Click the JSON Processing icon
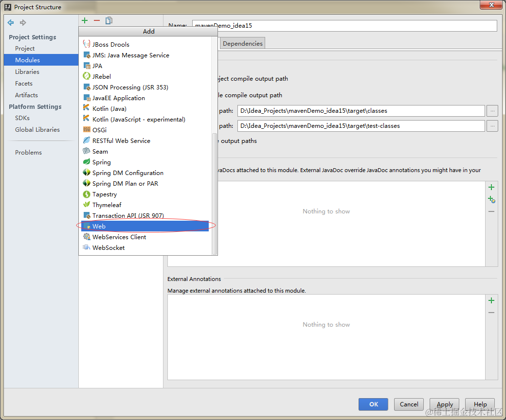 pyautogui.click(x=87, y=87)
